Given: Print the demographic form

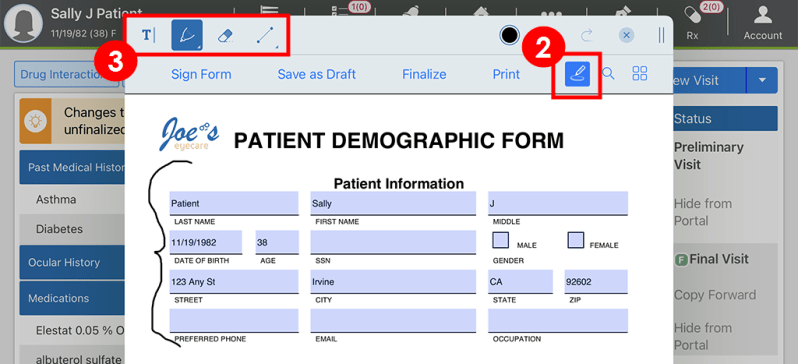Looking at the screenshot, I should (506, 74).
